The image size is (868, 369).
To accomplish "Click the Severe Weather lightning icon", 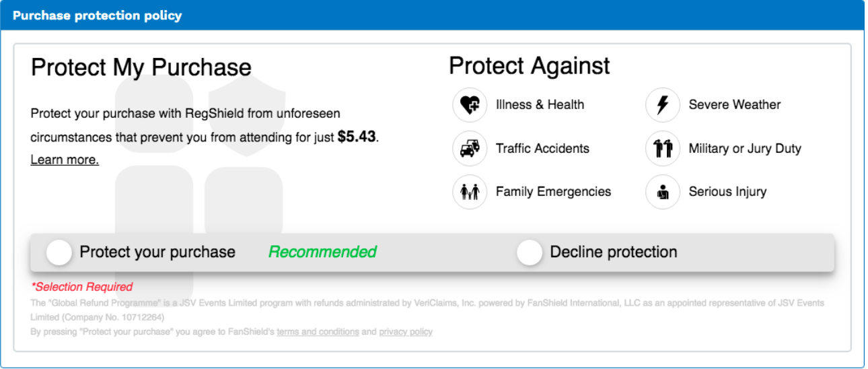I will click(x=662, y=105).
